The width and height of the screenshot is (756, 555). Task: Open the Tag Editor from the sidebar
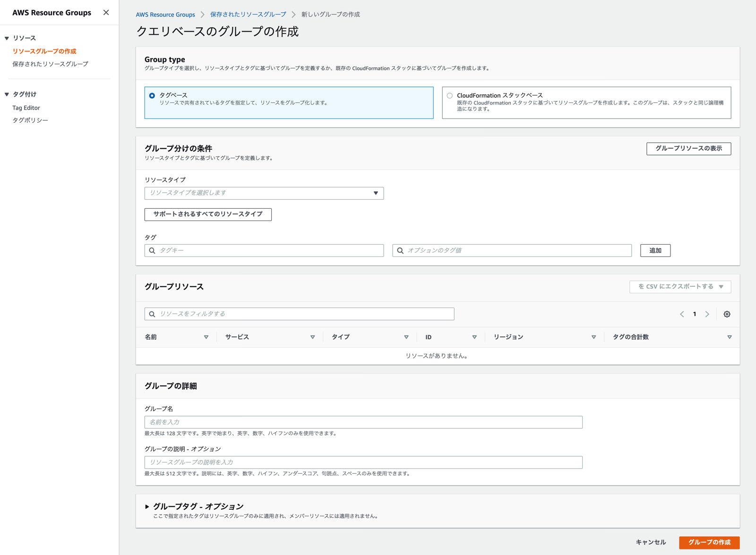click(x=26, y=107)
